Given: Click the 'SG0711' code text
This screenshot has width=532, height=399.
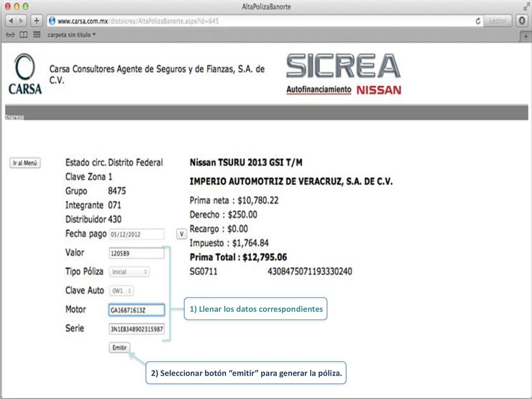Looking at the screenshot, I should (x=203, y=271).
